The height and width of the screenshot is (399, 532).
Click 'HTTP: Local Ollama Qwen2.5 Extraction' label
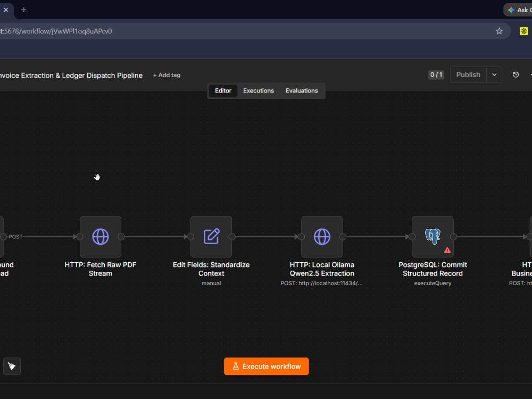[322, 269]
